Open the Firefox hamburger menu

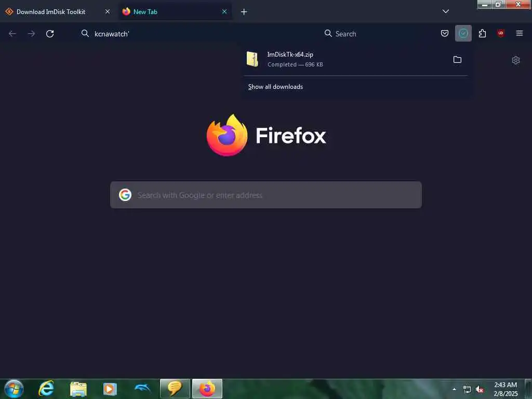pos(519,33)
